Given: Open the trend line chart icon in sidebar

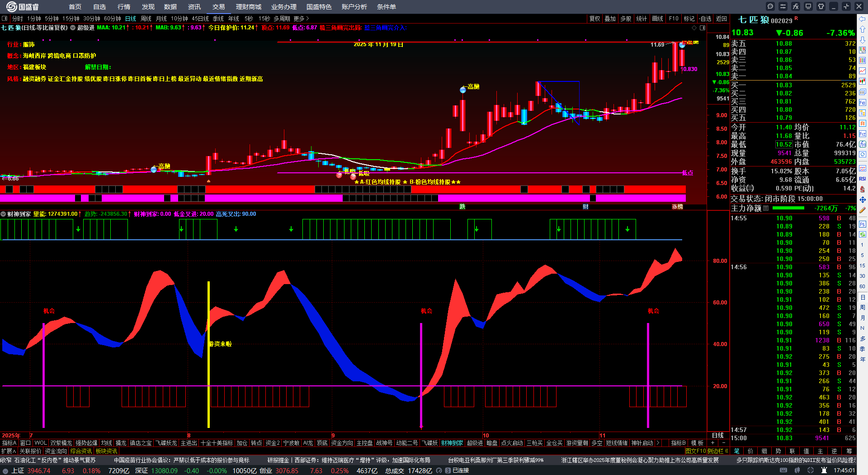Looking at the screenshot, I should pos(863,71).
